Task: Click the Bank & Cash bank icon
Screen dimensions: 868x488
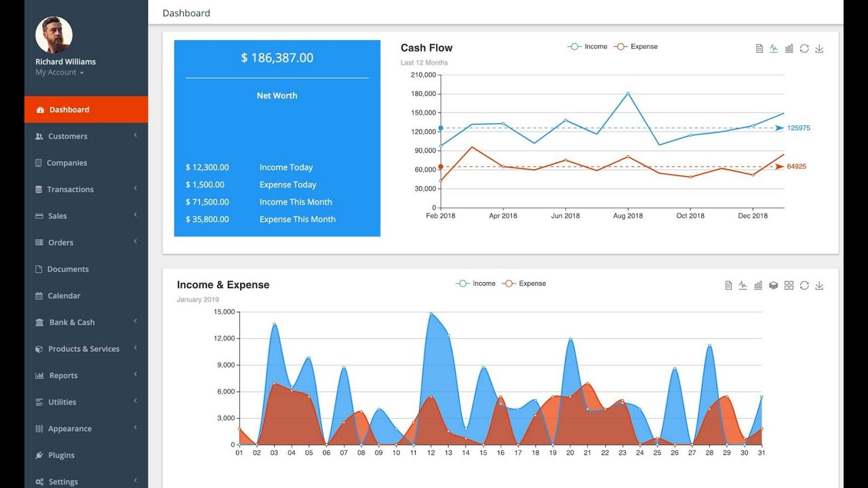Action: [x=39, y=323]
